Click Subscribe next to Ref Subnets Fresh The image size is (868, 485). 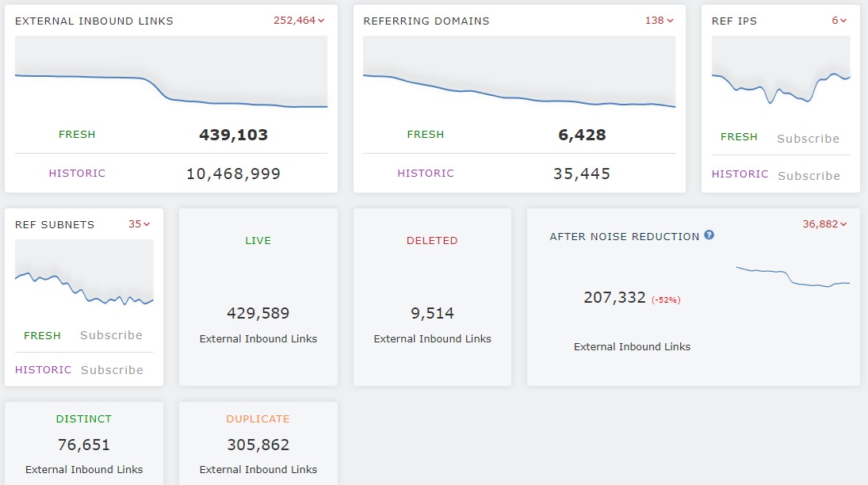pyautogui.click(x=111, y=335)
